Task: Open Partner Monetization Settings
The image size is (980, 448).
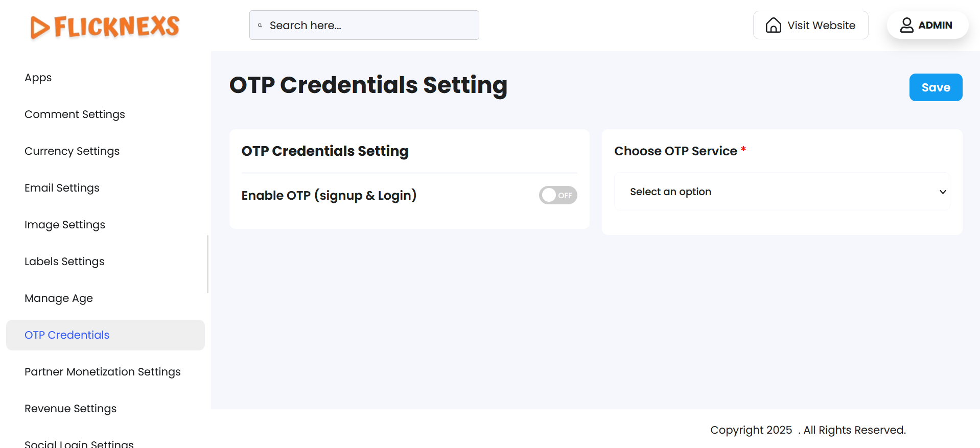Action: click(103, 372)
